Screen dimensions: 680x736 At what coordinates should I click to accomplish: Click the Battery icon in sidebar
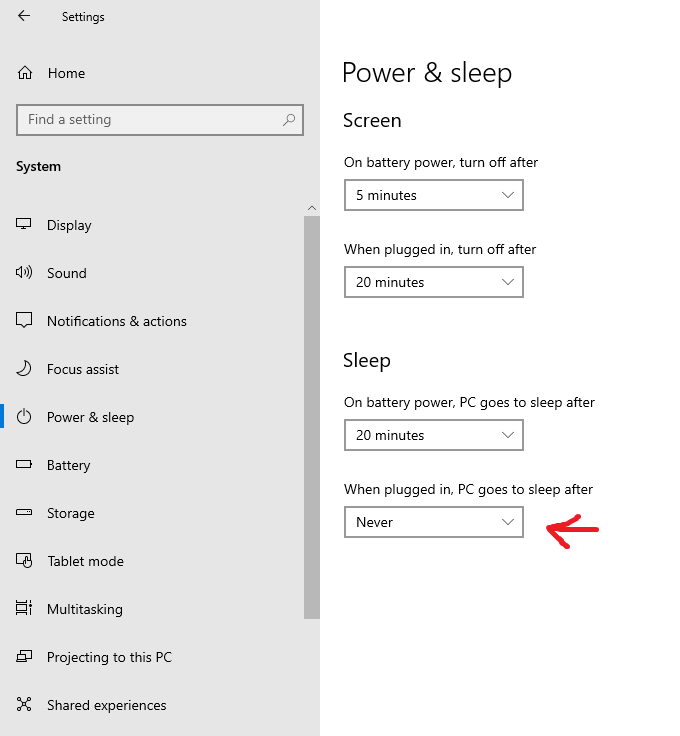point(25,465)
